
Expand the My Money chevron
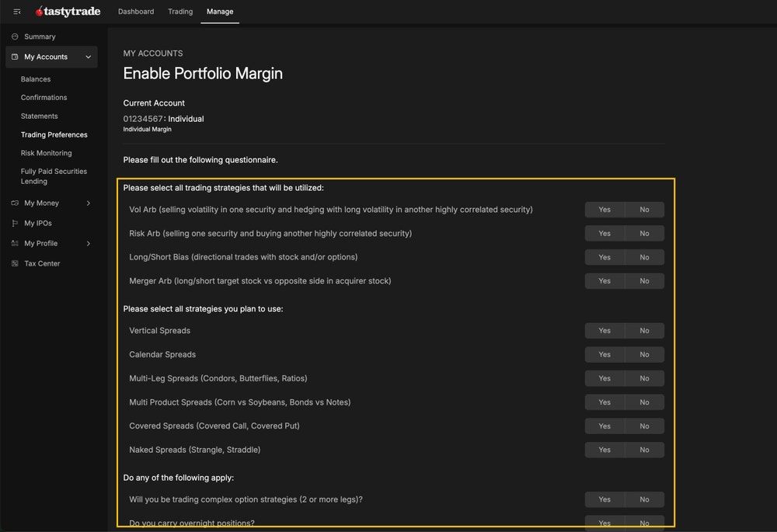click(89, 203)
